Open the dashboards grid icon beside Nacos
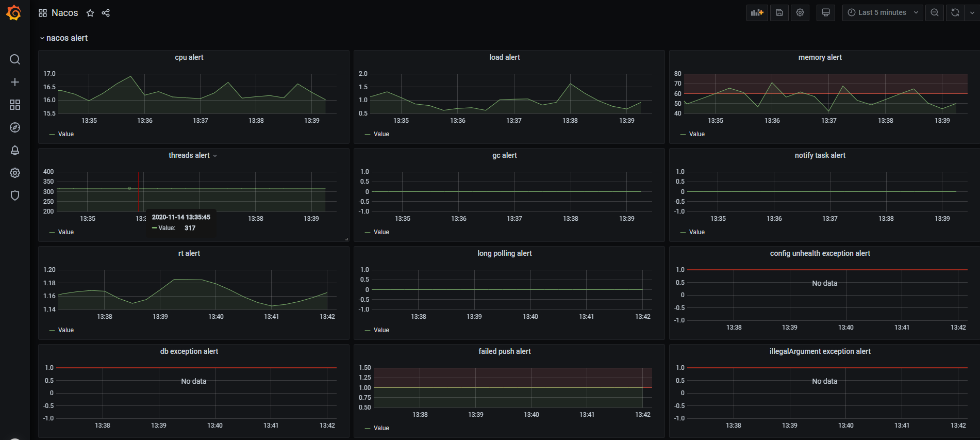 point(43,13)
